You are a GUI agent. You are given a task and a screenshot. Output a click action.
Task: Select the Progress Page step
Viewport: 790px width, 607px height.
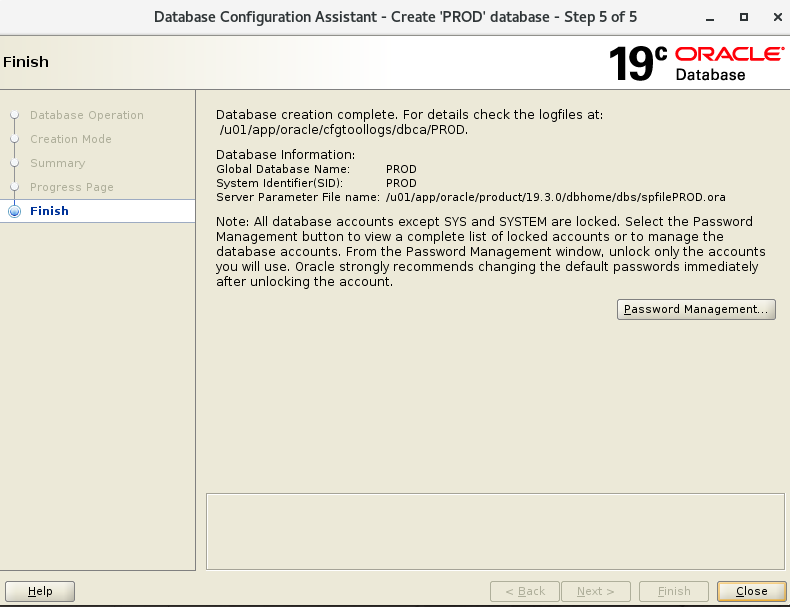click(72, 187)
